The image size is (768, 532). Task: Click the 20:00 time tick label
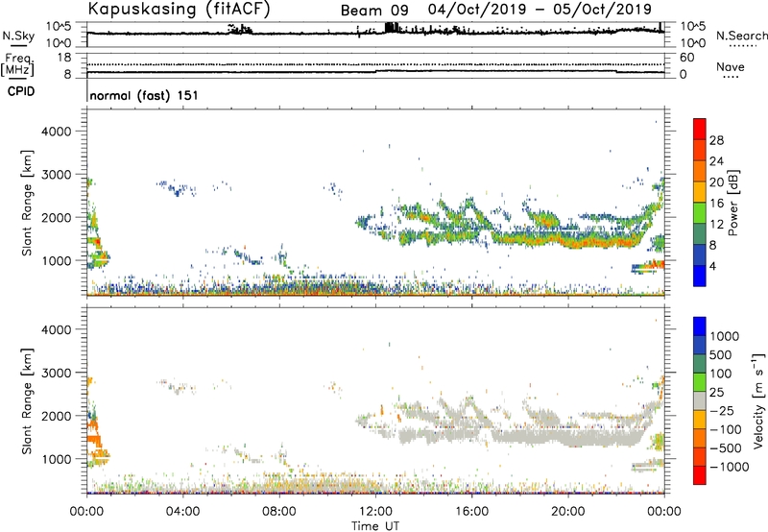click(567, 512)
